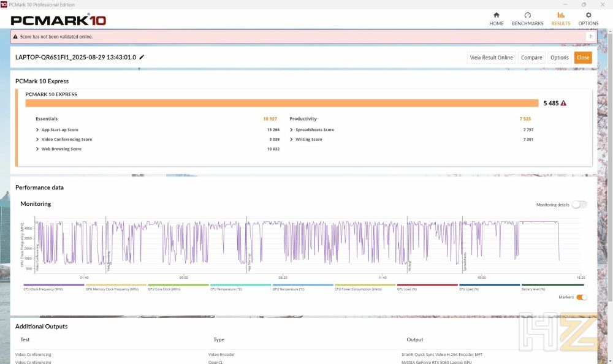The height and width of the screenshot is (364, 613).
Task: Expand the Video Conferencing Score row
Action: click(x=37, y=139)
